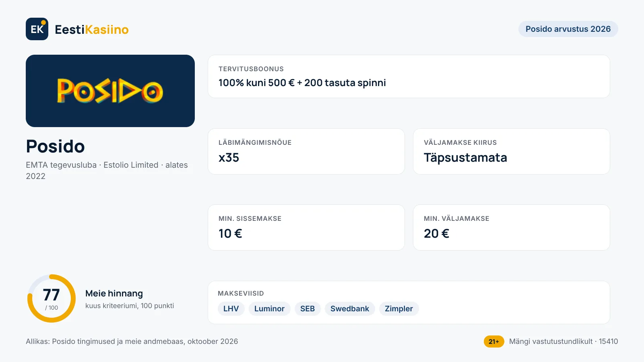This screenshot has height=362, width=644.
Task: Click the EMTA tegevusluba license line
Action: pyautogui.click(x=107, y=171)
